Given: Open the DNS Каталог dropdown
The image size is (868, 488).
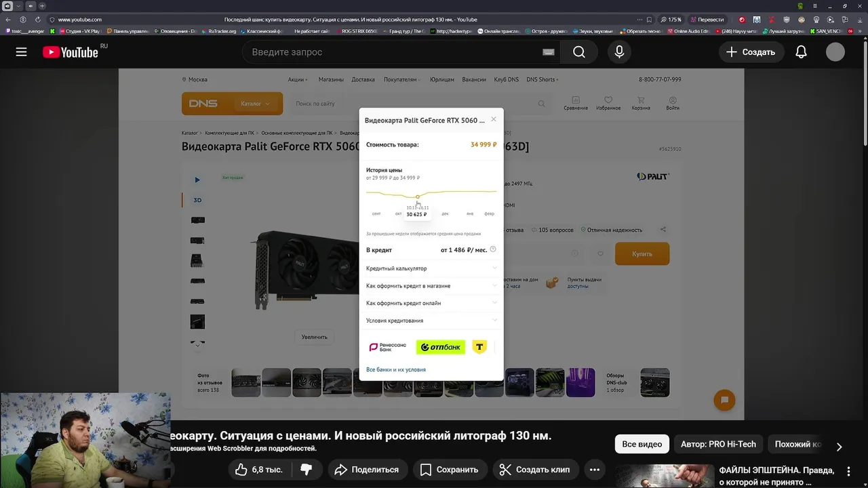Looking at the screenshot, I should coord(255,104).
